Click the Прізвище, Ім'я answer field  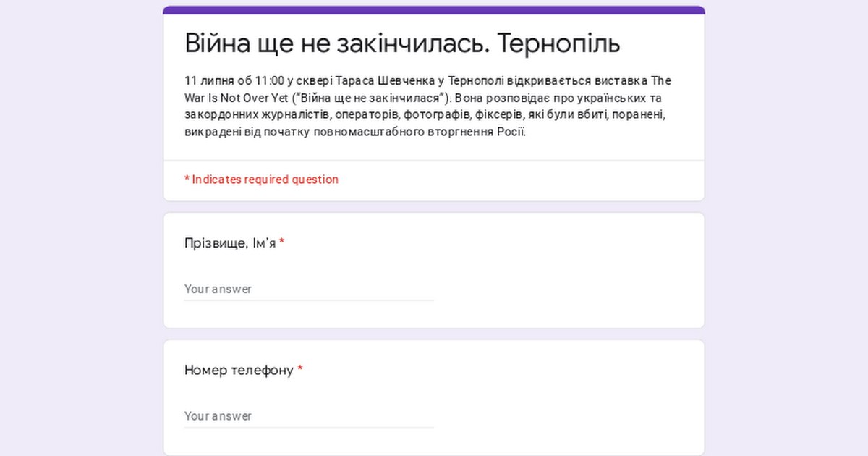coord(309,289)
